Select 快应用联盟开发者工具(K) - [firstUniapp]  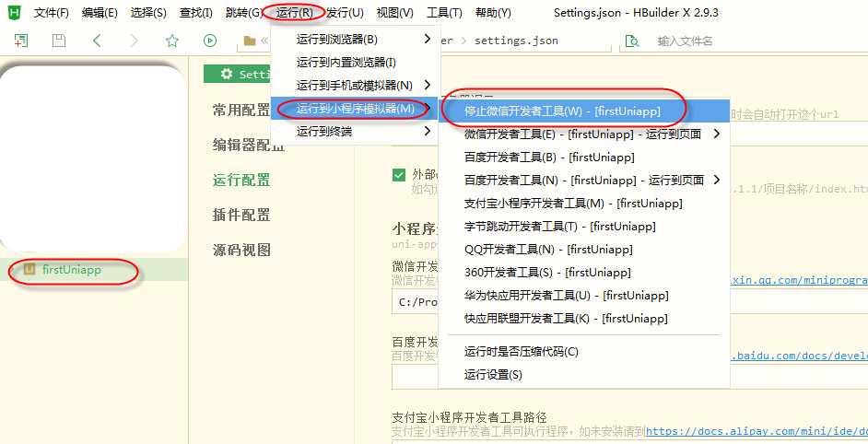pos(584,319)
